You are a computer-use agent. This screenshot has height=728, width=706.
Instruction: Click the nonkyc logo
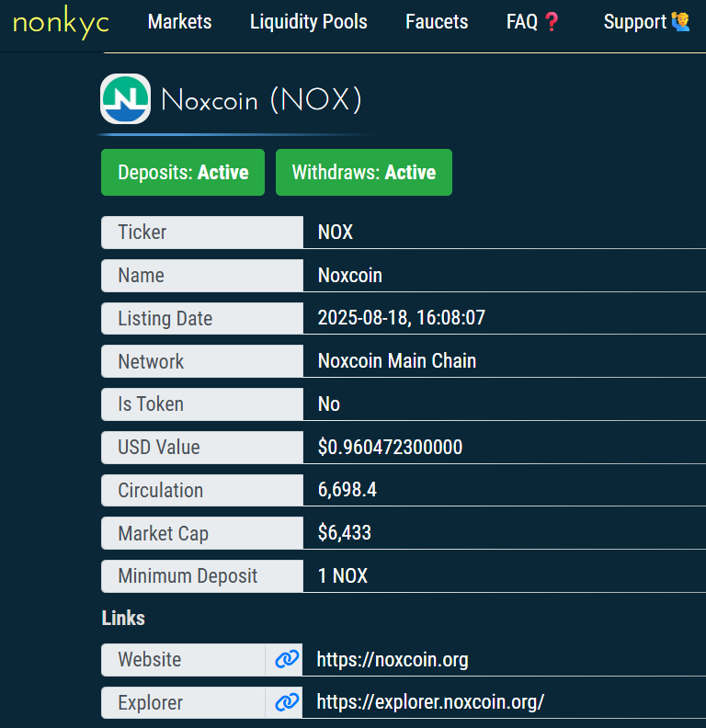(x=61, y=22)
